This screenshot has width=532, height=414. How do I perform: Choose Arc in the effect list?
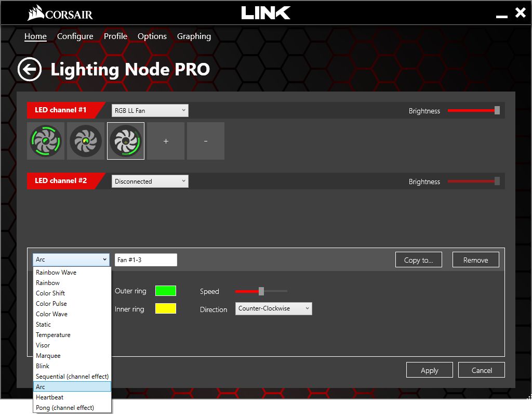click(x=72, y=387)
